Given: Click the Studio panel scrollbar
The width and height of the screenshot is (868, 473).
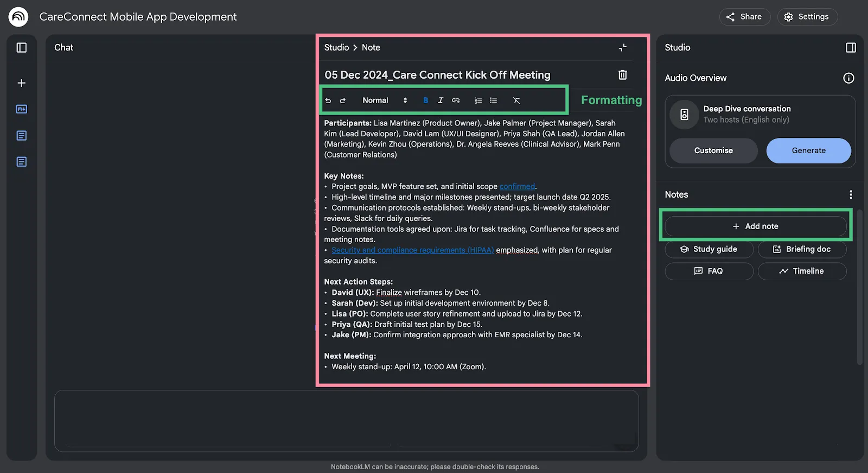Looking at the screenshot, I should click(859, 287).
